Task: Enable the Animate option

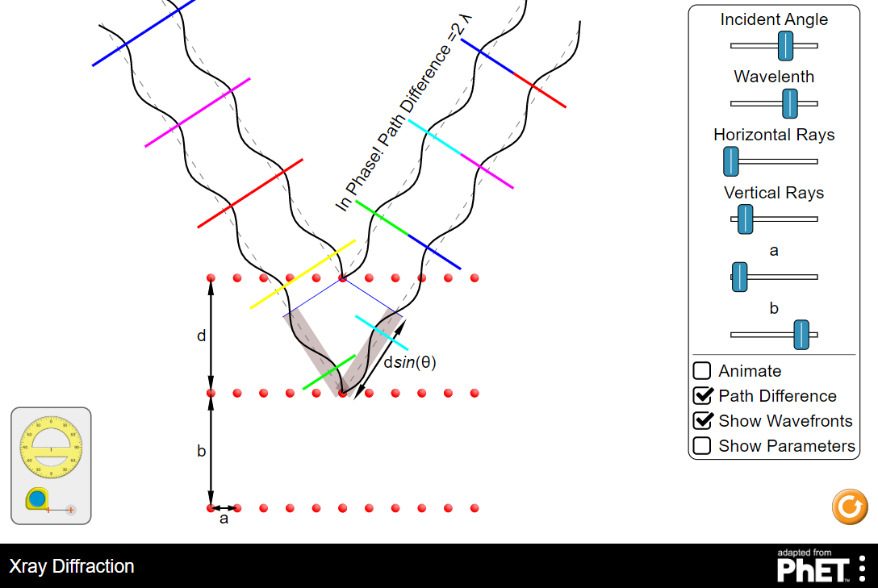Action: (x=702, y=370)
